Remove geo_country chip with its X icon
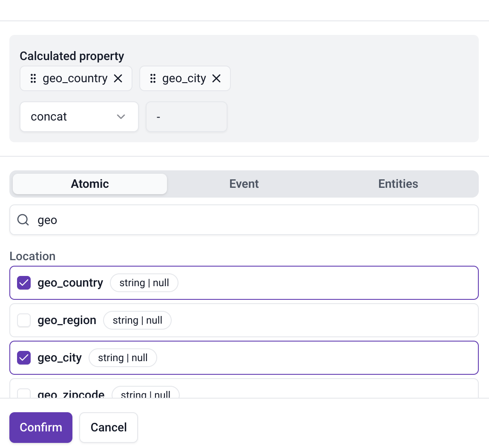 [x=118, y=78]
